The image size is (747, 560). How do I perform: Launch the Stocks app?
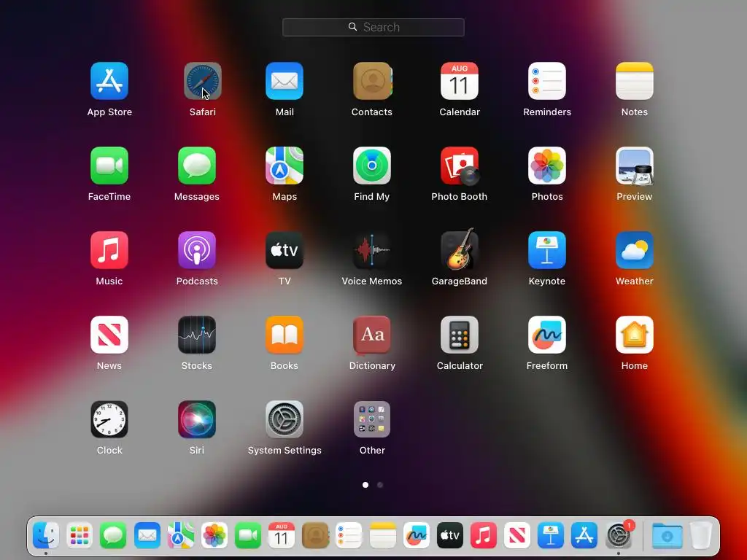[197, 335]
